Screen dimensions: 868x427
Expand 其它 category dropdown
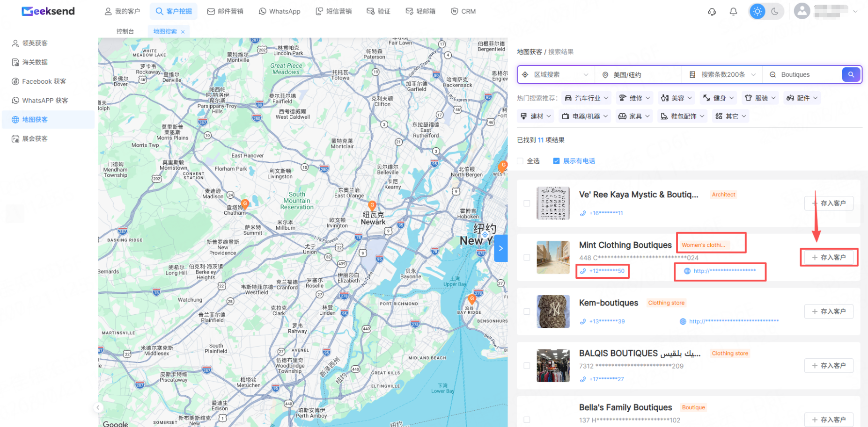(x=731, y=116)
